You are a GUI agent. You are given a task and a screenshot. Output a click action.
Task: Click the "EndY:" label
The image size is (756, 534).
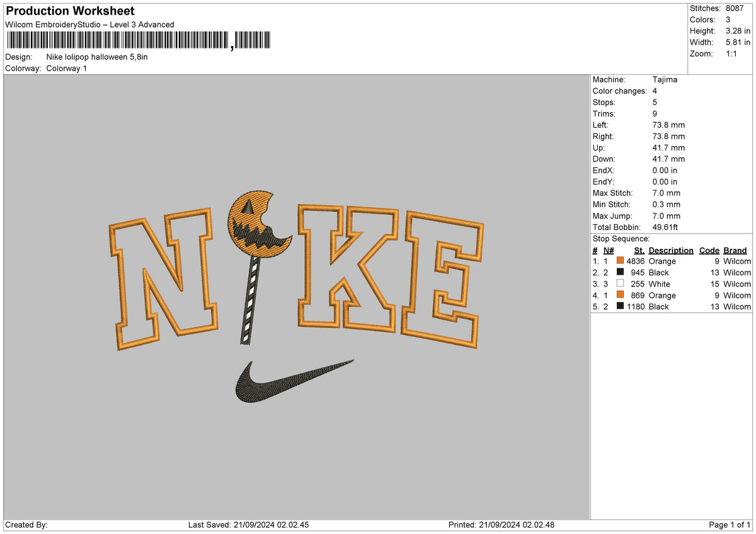tap(604, 181)
